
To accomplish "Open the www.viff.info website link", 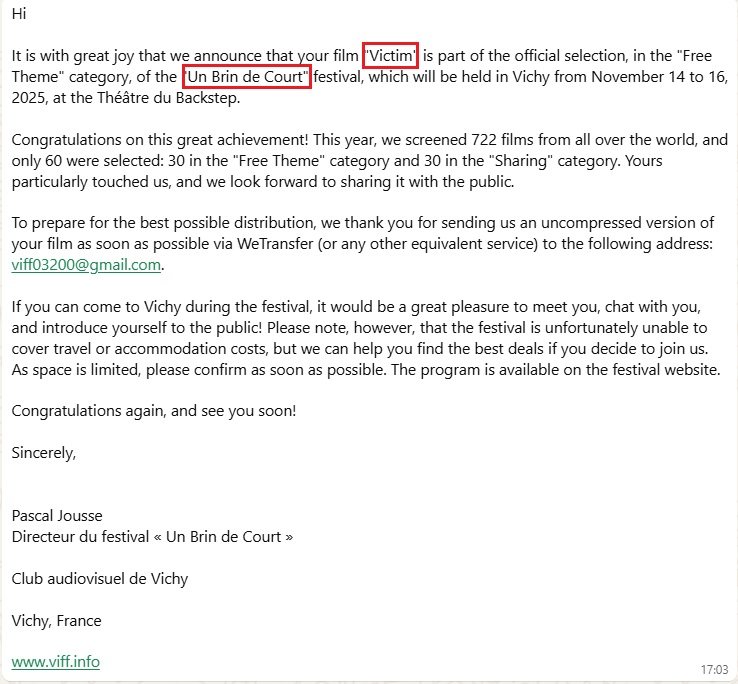I will tap(56, 662).
